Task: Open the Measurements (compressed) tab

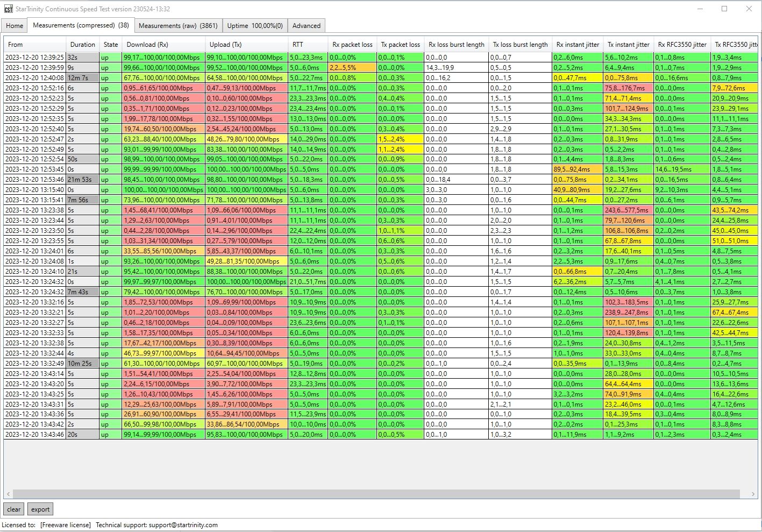Action: [x=81, y=25]
